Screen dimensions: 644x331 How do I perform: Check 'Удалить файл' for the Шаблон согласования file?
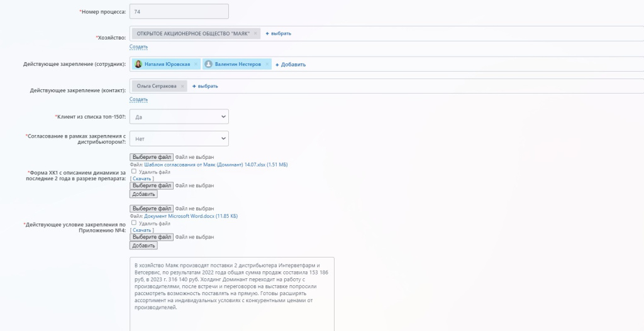[134, 171]
